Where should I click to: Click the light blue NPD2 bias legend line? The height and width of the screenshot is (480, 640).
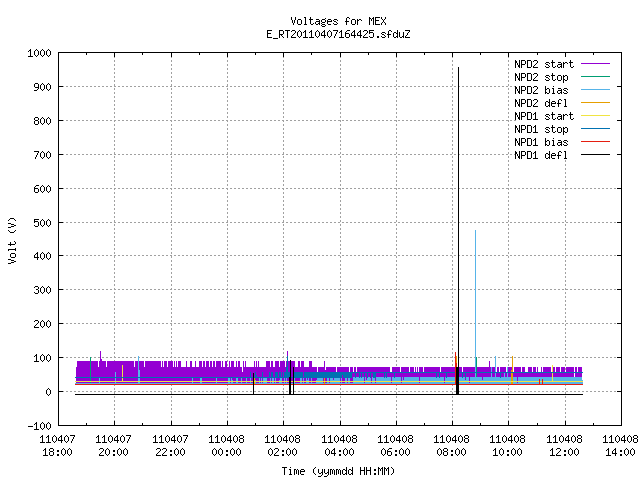[595, 89]
